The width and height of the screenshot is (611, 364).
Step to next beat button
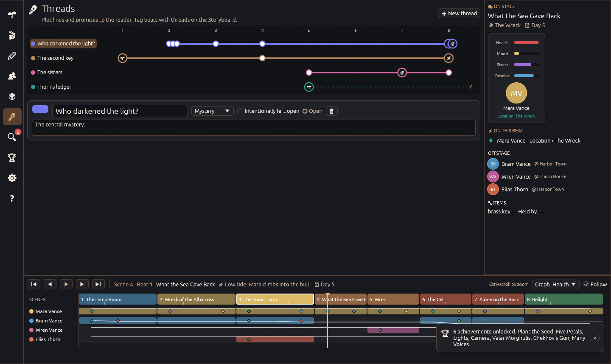click(x=82, y=284)
